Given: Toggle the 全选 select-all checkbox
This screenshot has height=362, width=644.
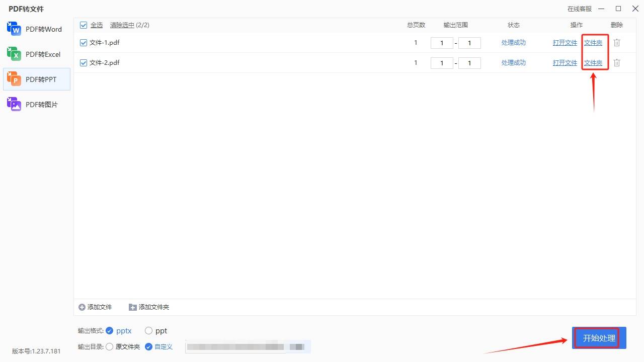Looking at the screenshot, I should click(x=83, y=25).
